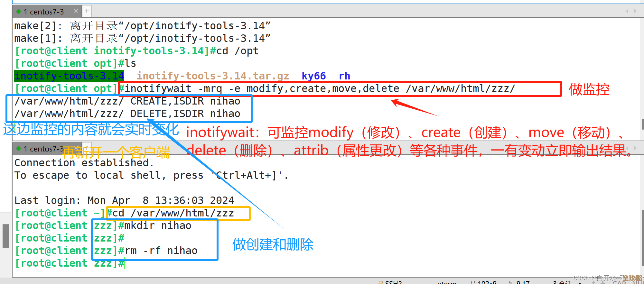Click the top terminal pane's right scrollbar
The height and width of the screenshot is (284, 644).
(642, 124)
